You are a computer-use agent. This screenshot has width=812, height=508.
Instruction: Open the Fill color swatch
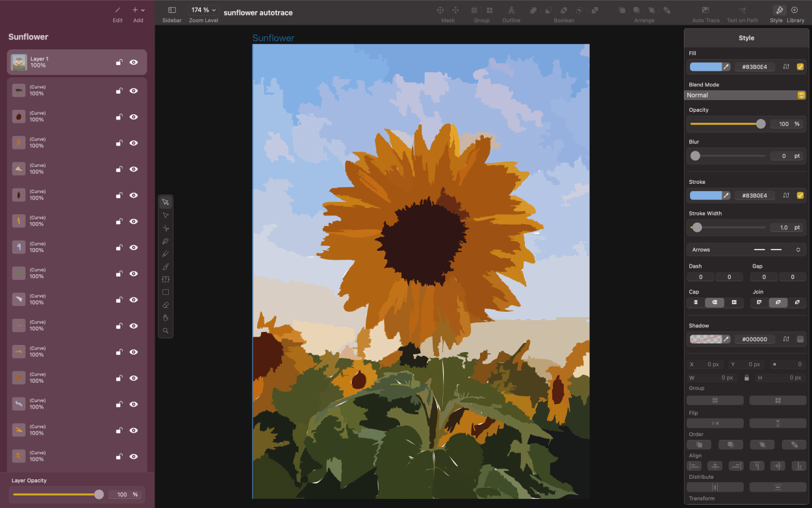click(705, 67)
